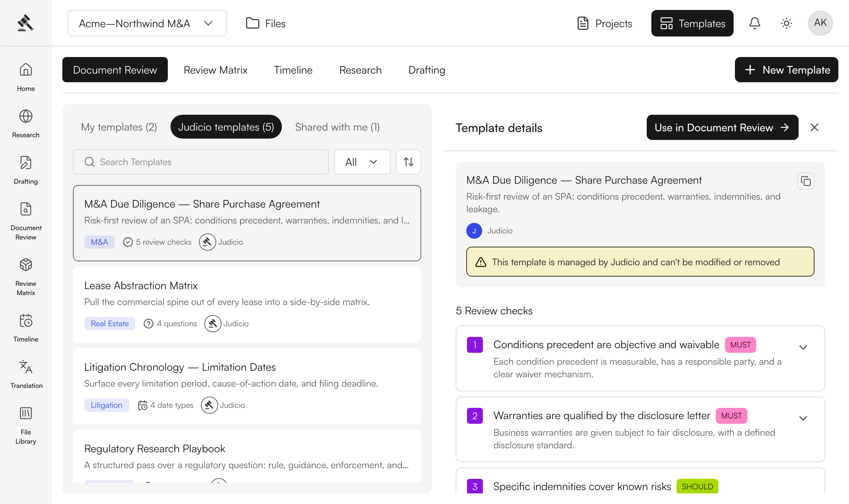Duplicate template using the copy icon

(806, 181)
